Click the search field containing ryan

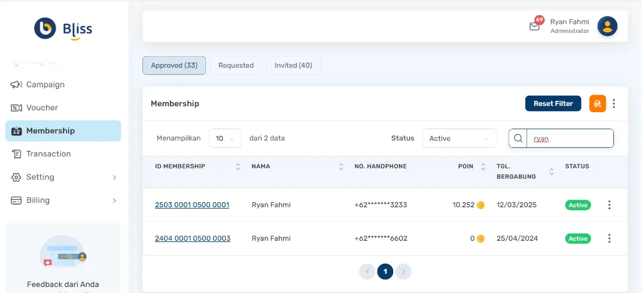[569, 138]
